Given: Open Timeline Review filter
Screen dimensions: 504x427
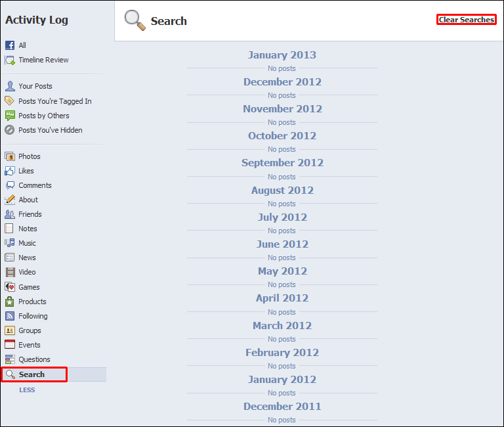Looking at the screenshot, I should (x=43, y=60).
